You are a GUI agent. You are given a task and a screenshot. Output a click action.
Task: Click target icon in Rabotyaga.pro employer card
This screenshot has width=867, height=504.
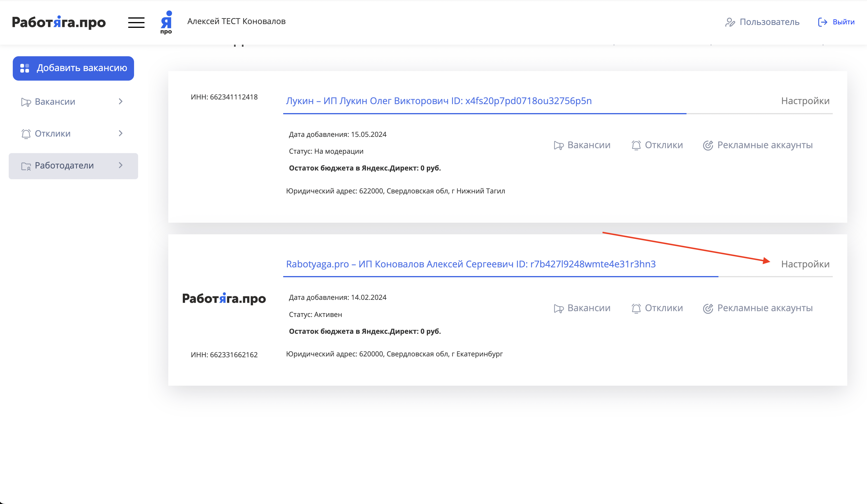[x=708, y=308]
